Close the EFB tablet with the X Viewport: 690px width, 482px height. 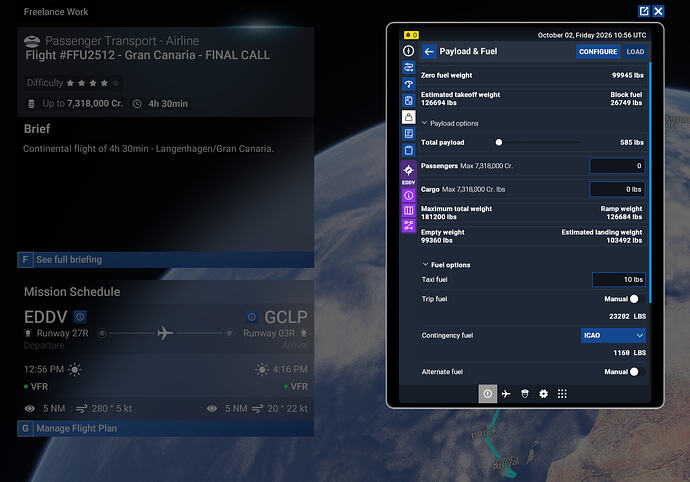tap(658, 11)
